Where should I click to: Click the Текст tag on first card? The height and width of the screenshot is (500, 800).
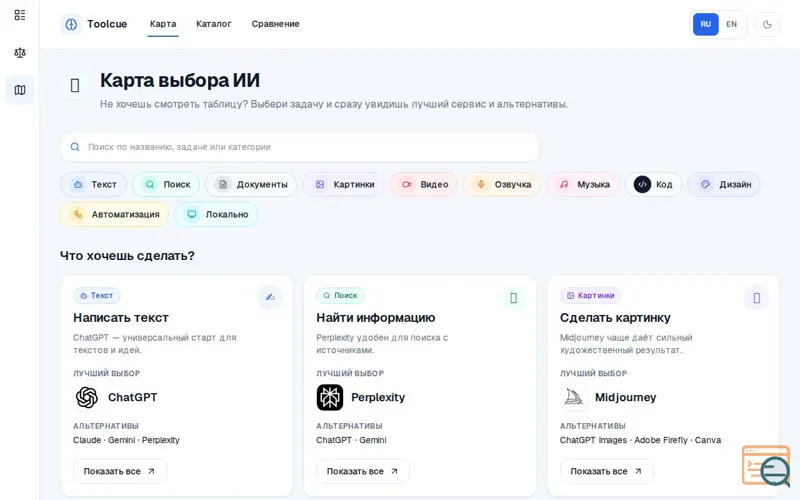coord(97,295)
